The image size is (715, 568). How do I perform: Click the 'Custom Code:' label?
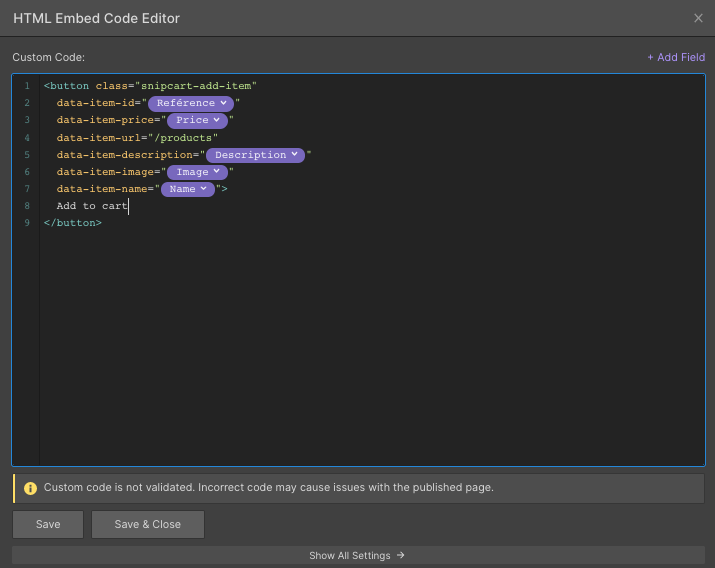pyautogui.click(x=48, y=57)
